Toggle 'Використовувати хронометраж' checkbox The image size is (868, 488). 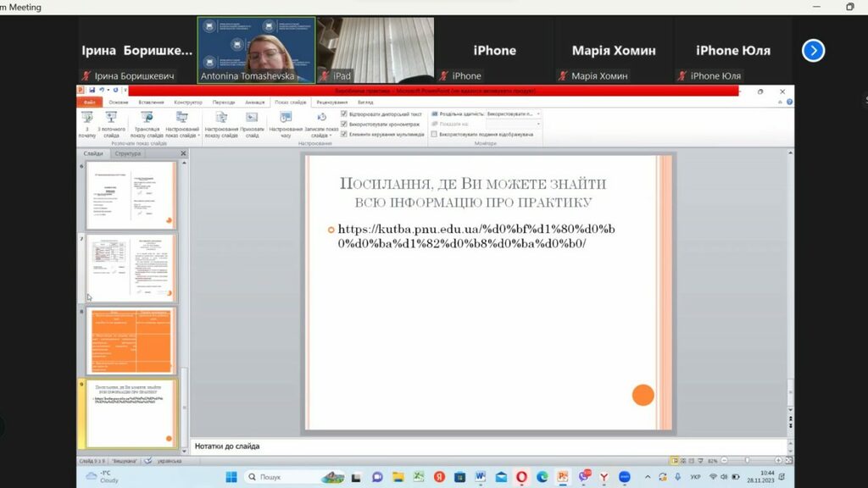[344, 124]
